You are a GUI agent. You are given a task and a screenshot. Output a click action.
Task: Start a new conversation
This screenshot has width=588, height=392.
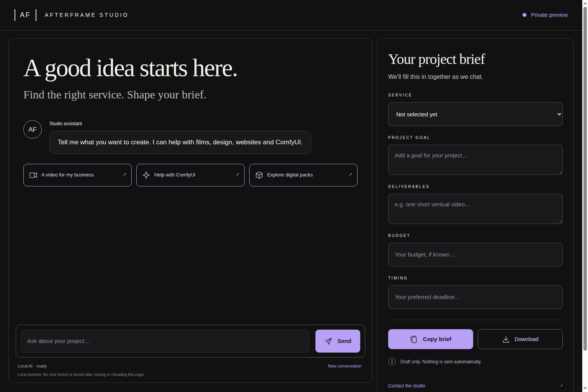[345, 366]
